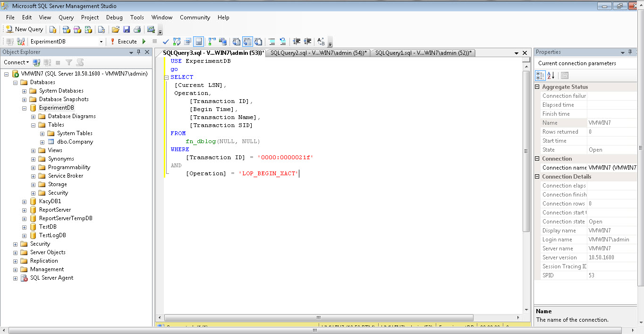
Task: Select Results to Grid option
Action: click(x=247, y=42)
